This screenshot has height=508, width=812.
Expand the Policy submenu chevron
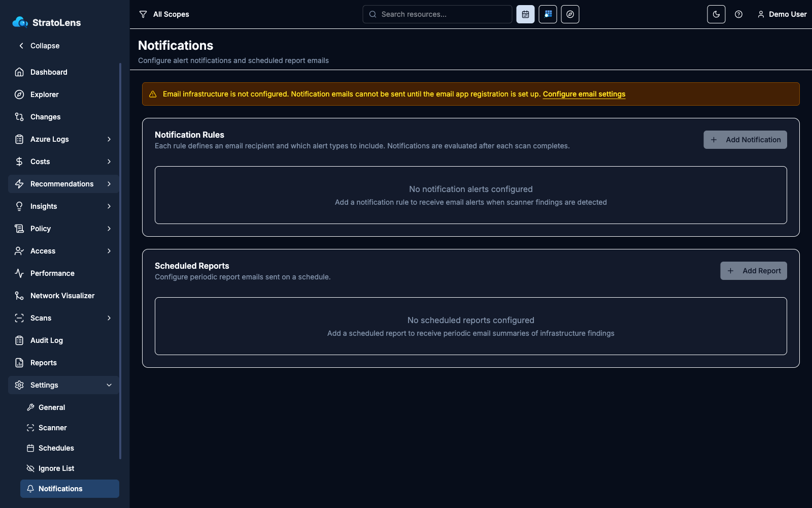109,229
